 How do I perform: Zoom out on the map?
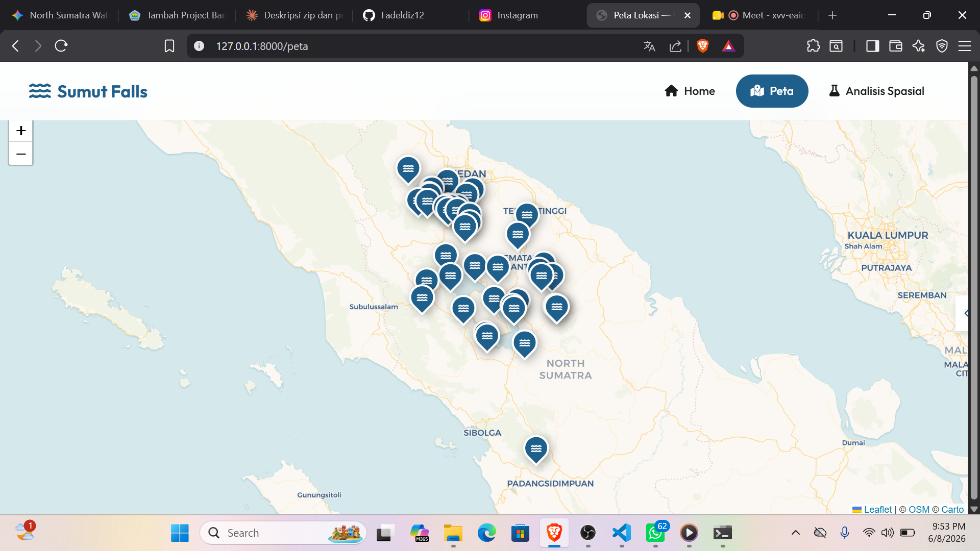tap(21, 154)
